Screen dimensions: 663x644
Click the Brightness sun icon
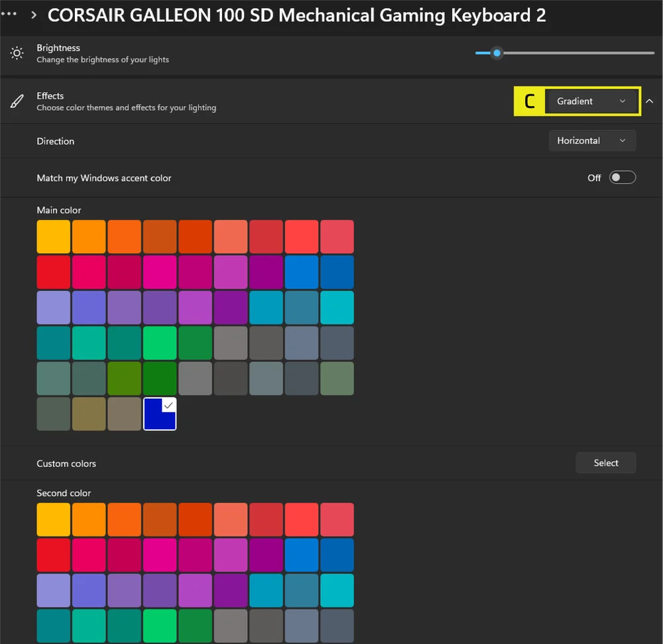(x=17, y=53)
